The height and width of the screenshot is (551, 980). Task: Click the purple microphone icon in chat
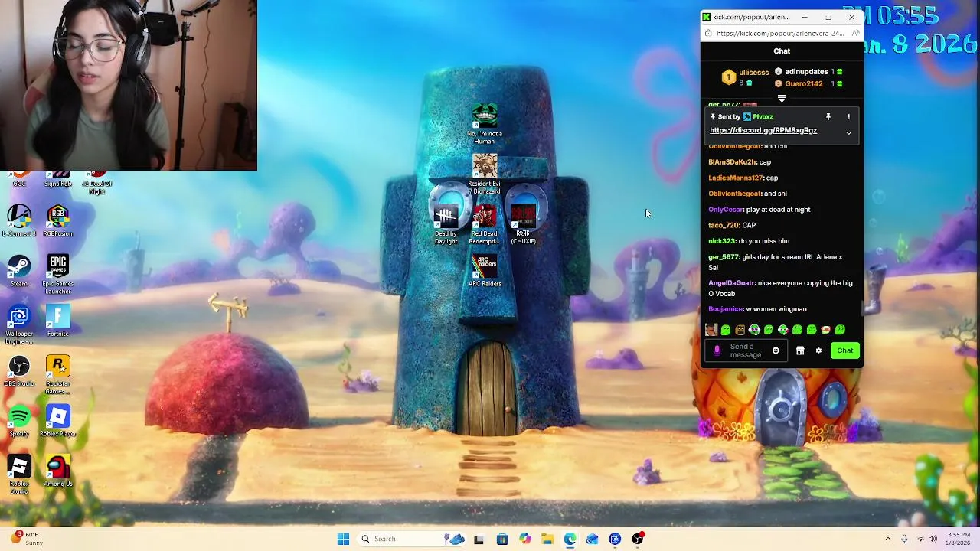(717, 350)
